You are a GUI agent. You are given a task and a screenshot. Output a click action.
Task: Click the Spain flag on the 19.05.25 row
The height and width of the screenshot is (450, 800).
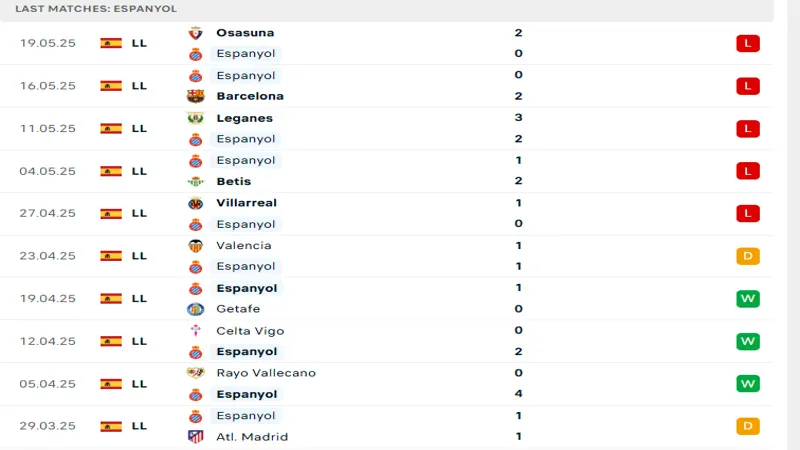click(x=111, y=43)
